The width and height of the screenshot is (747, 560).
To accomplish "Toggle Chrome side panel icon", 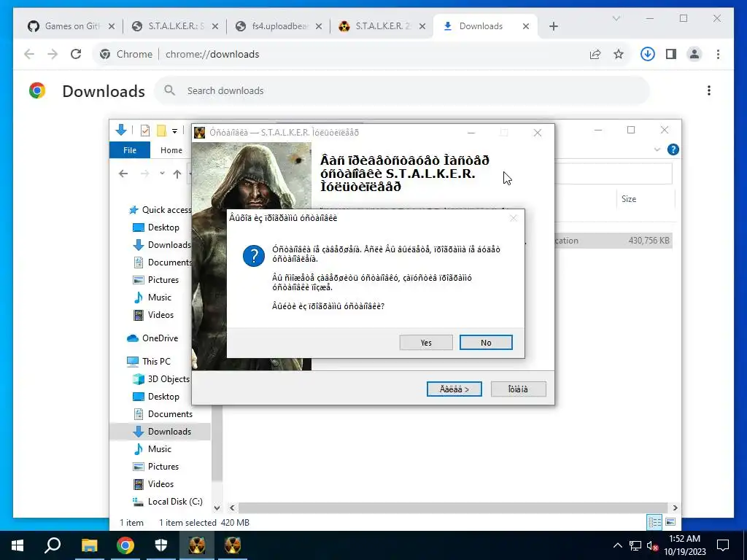I will click(x=671, y=54).
